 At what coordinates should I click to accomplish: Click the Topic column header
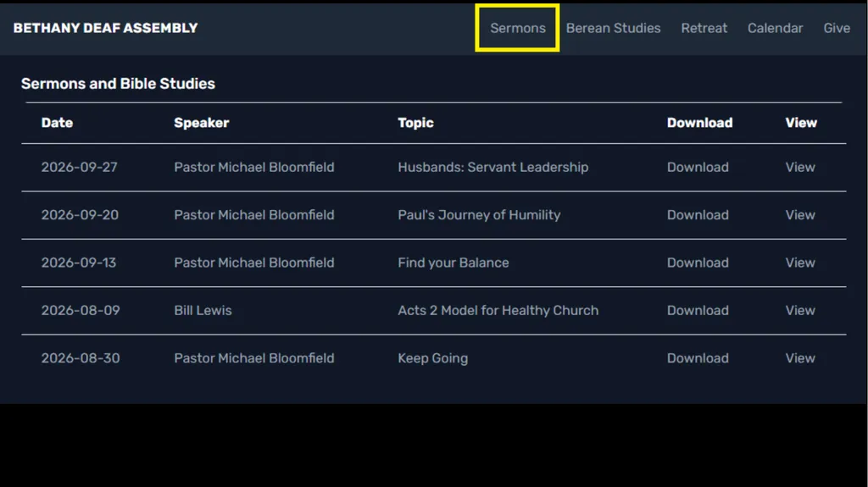(x=415, y=123)
